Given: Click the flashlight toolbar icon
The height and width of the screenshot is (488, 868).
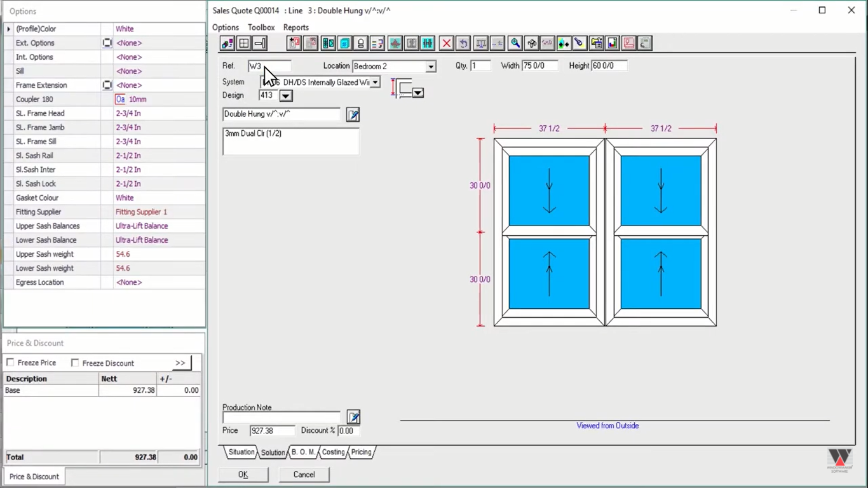Looking at the screenshot, I should (x=580, y=43).
